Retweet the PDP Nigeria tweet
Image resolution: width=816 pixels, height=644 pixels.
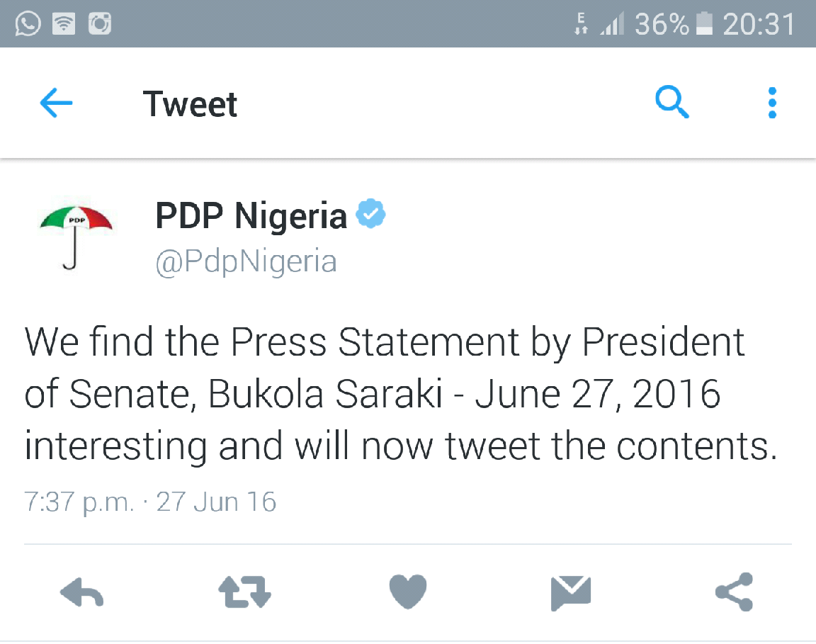(x=244, y=592)
